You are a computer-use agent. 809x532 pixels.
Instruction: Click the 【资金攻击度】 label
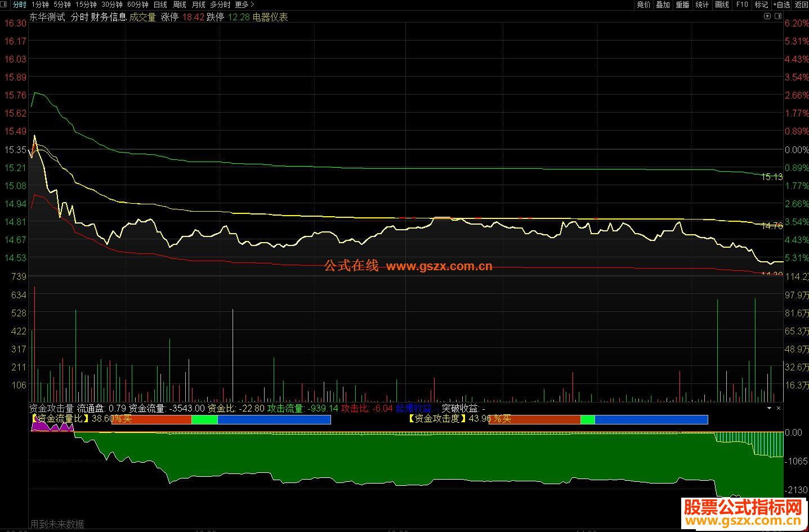[437, 419]
